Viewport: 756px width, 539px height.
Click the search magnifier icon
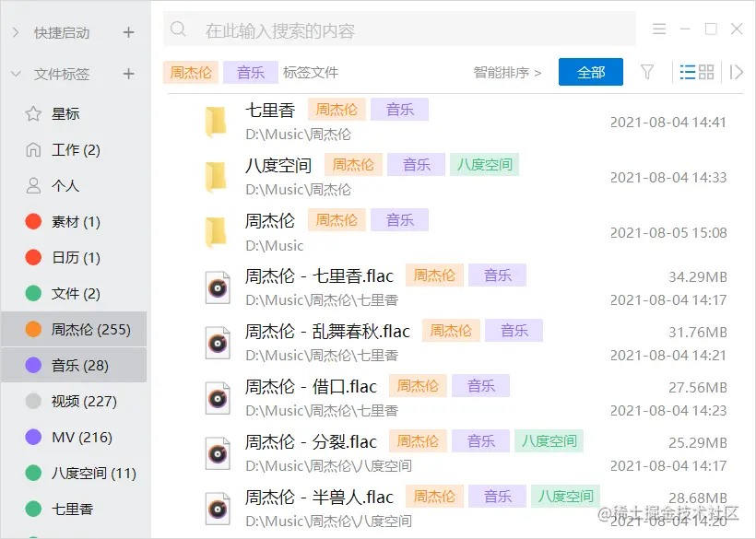[178, 29]
